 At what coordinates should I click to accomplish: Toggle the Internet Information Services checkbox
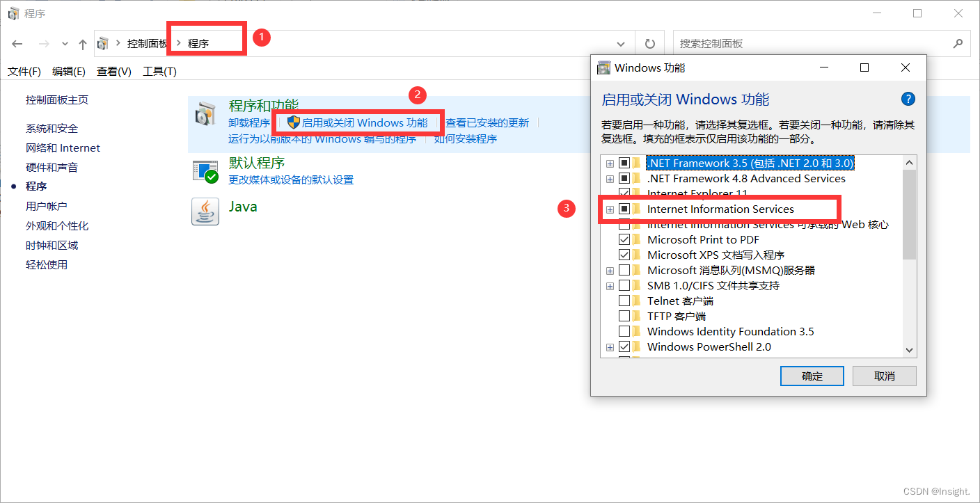pyautogui.click(x=624, y=209)
